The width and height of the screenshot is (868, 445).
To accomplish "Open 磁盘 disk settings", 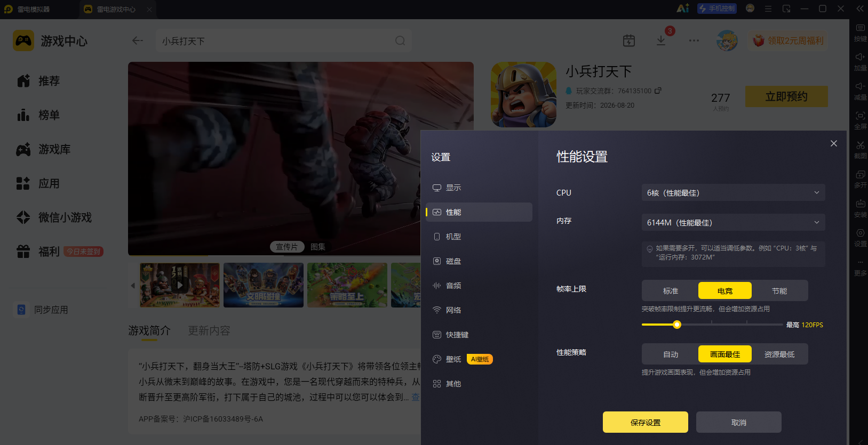I will (x=479, y=261).
